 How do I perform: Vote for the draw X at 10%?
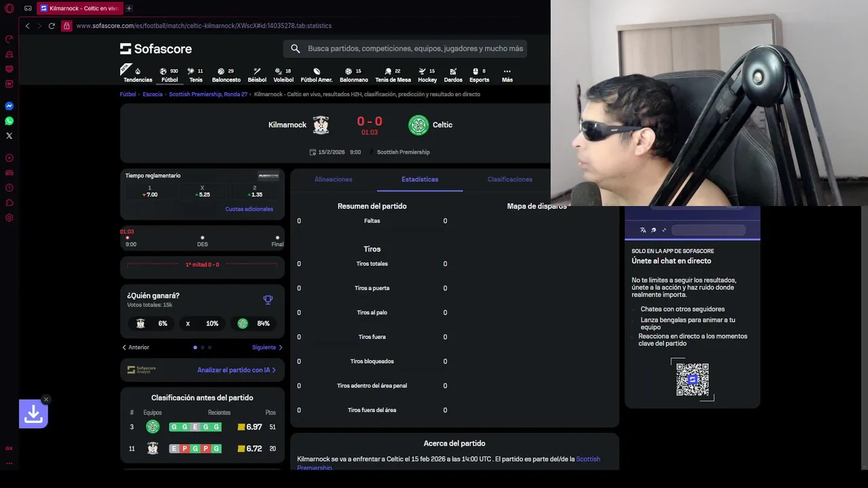click(x=202, y=323)
